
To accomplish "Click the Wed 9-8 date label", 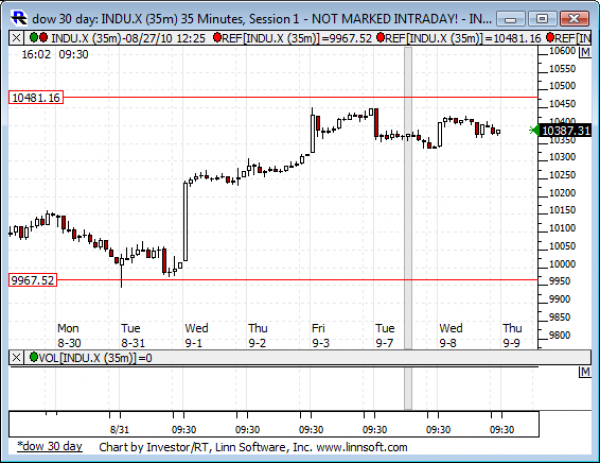I will [x=451, y=335].
